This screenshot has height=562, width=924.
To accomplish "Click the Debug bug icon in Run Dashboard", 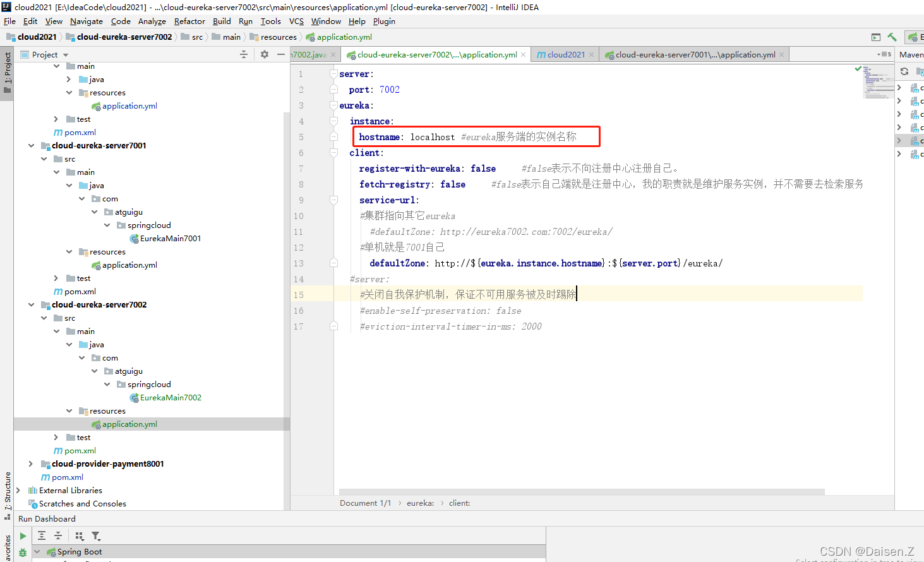I will coord(23,553).
